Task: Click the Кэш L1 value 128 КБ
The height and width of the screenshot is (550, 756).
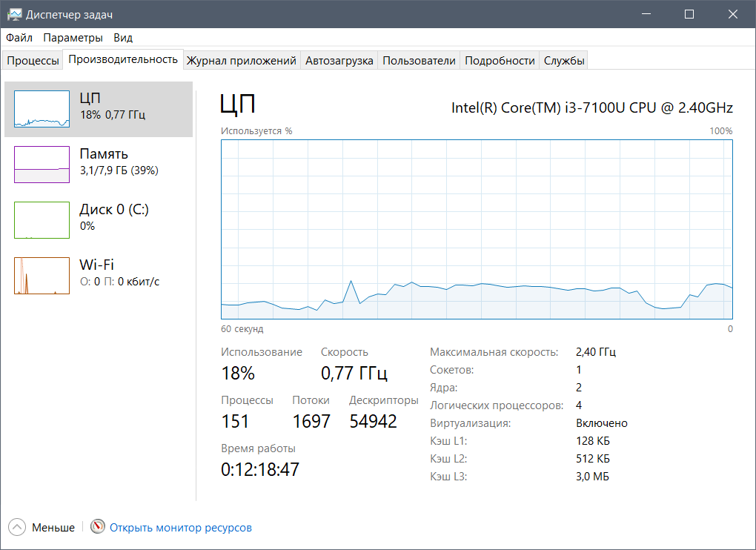Action: (x=592, y=441)
